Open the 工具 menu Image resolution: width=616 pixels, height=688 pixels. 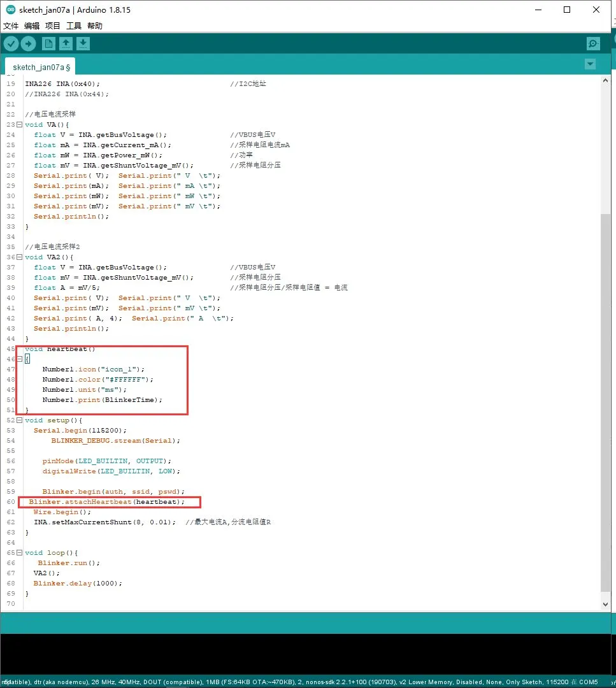tap(74, 26)
